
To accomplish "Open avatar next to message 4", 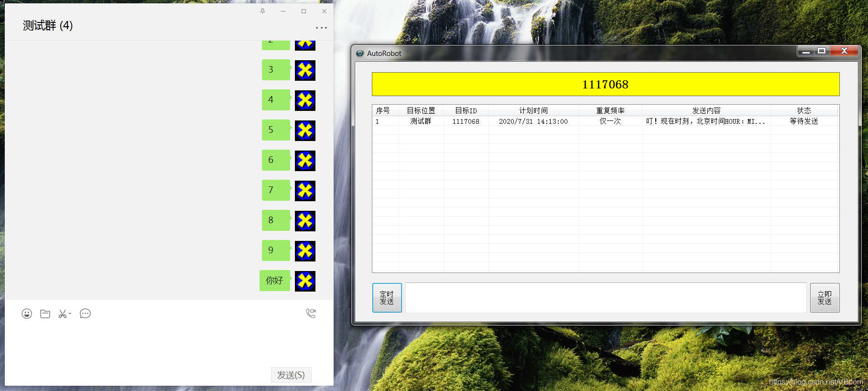I will click(x=305, y=100).
